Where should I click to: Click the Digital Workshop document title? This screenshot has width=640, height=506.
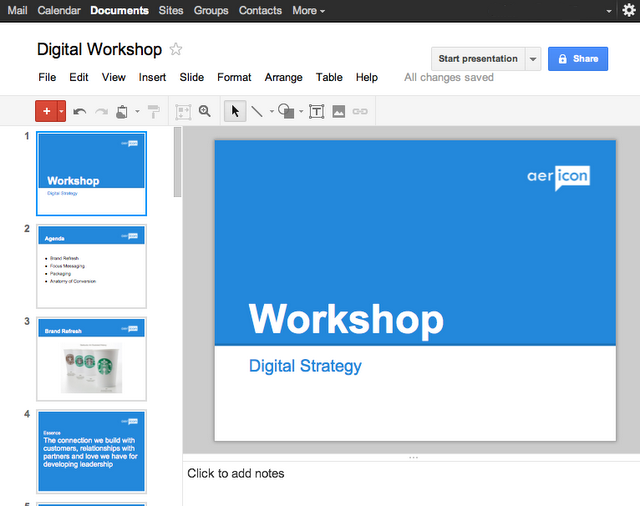click(99, 49)
